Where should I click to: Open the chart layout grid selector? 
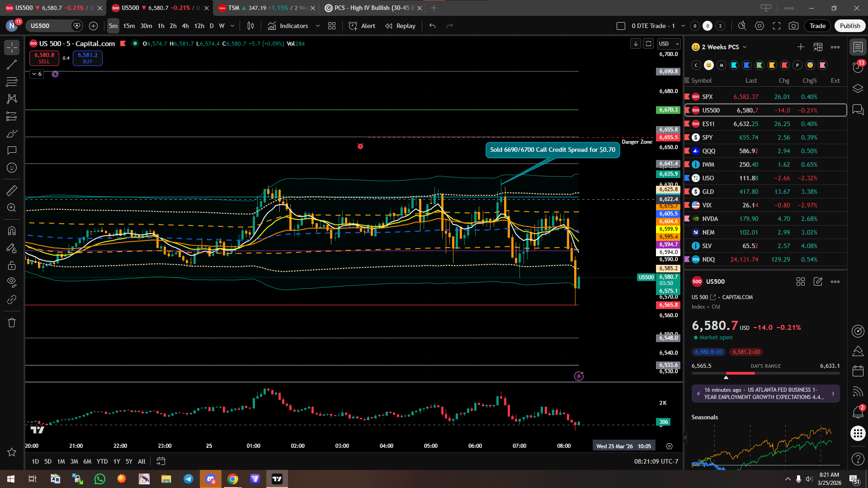(332, 26)
